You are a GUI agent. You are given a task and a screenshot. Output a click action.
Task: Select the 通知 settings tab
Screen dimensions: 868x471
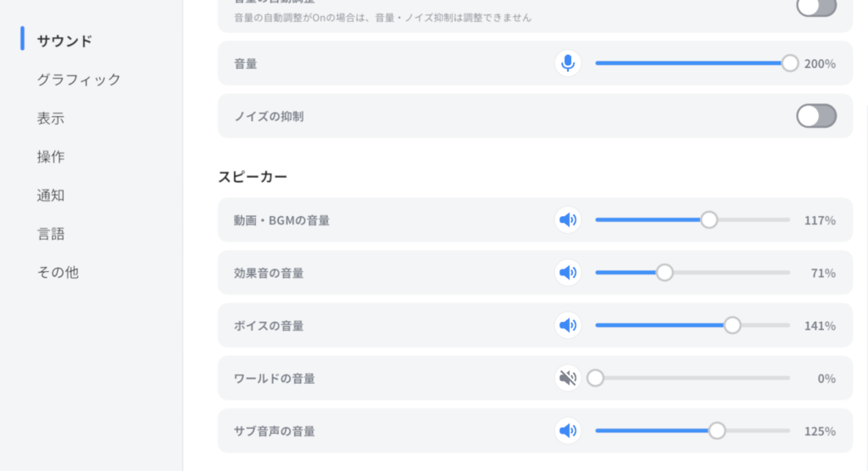(x=51, y=196)
